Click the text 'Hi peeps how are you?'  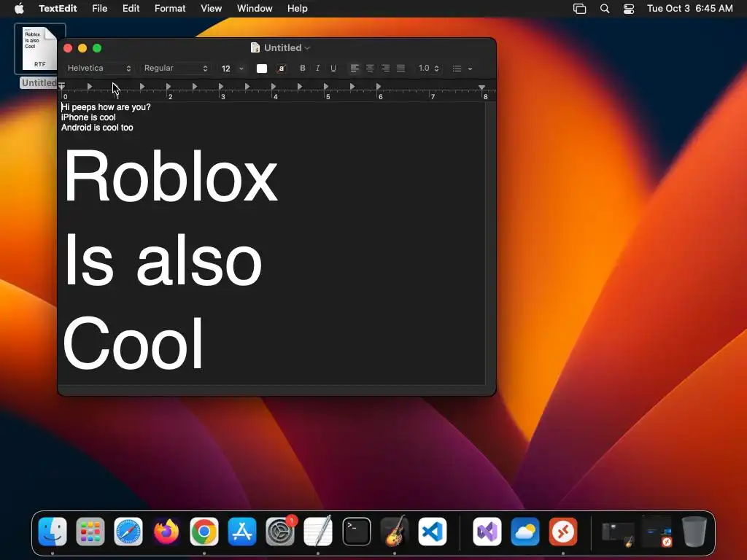click(106, 107)
